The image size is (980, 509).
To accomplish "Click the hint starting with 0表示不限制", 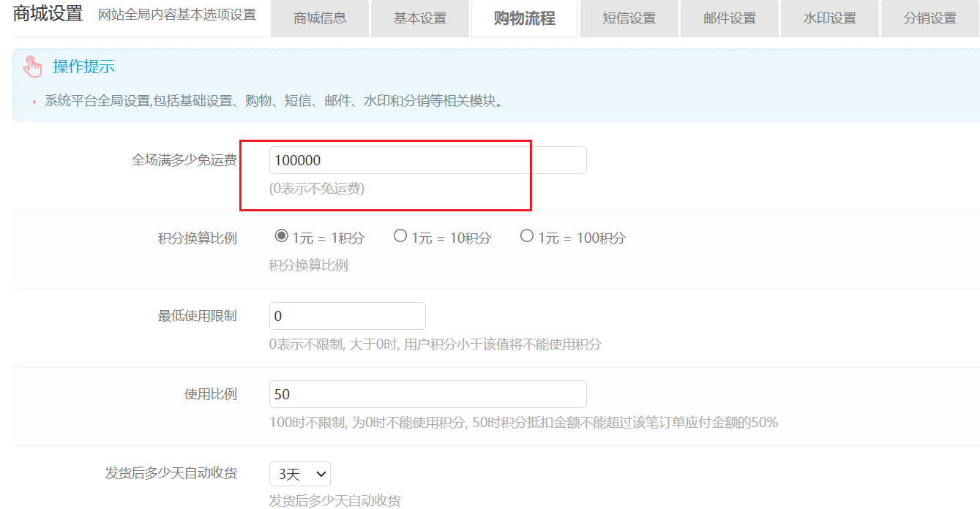I will coord(435,344).
